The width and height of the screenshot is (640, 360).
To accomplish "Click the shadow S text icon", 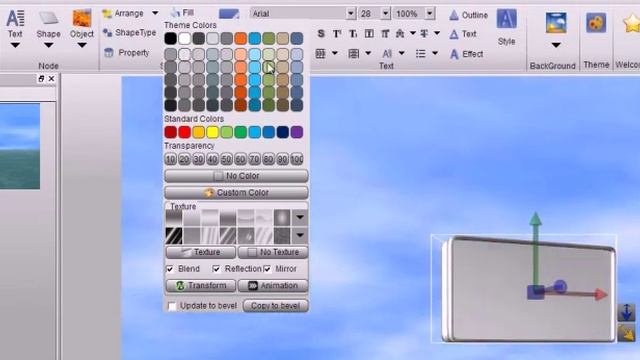I will coord(321,34).
